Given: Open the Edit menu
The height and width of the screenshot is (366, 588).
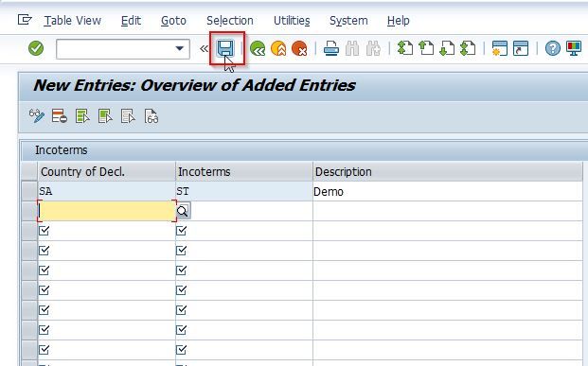Looking at the screenshot, I should point(131,21).
